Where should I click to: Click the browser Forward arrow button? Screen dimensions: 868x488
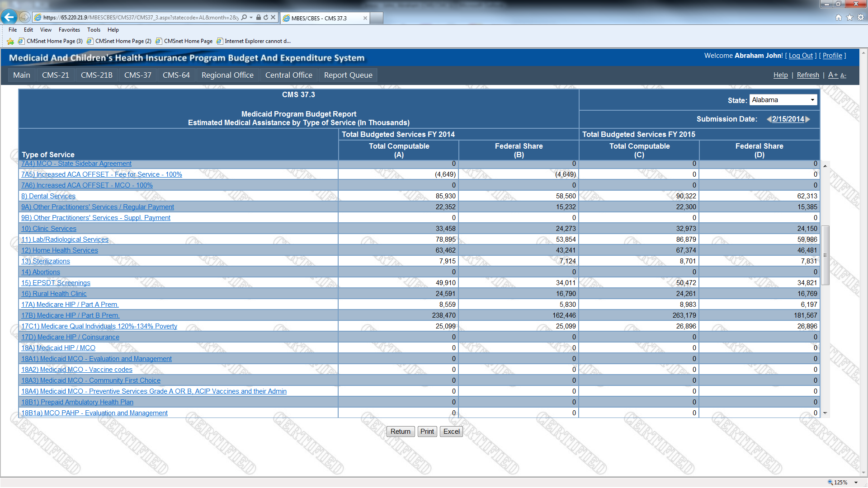point(25,17)
